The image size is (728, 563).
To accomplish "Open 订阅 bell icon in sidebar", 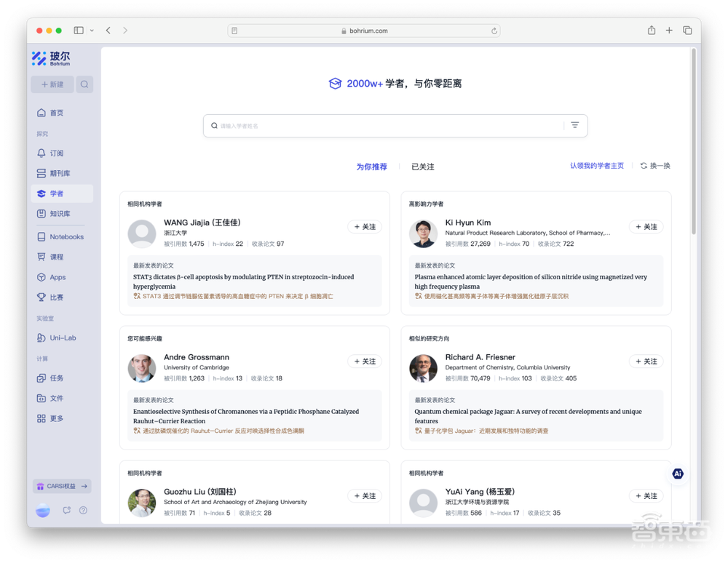I will pyautogui.click(x=41, y=153).
